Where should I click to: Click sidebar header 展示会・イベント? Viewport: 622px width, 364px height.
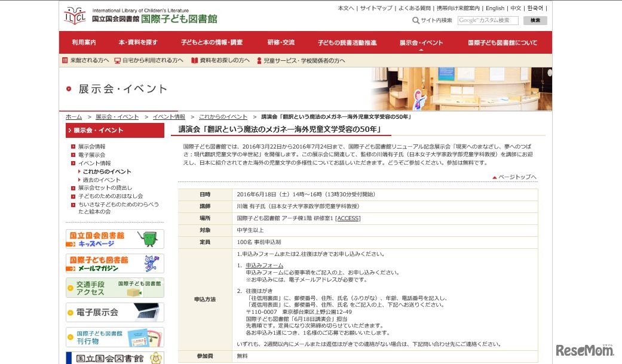[x=115, y=130]
